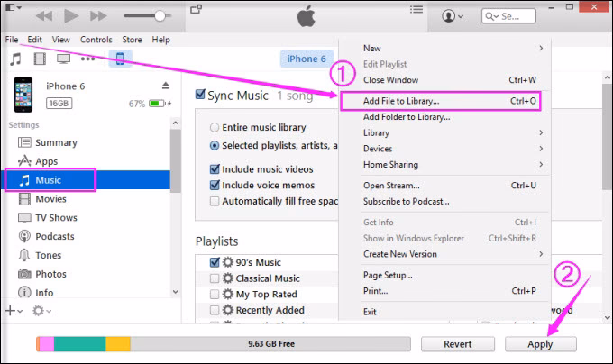Open the Up Next list icon
Viewport: 613px width, 364px height.
(x=416, y=9)
